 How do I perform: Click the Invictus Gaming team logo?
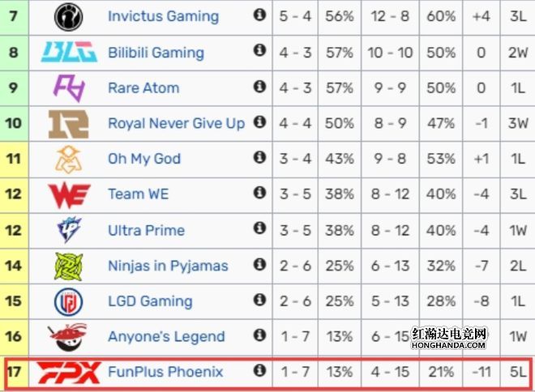tap(69, 17)
